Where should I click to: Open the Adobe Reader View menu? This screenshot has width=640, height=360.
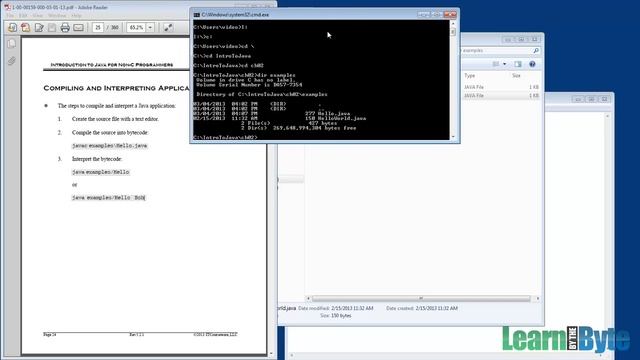pos(38,16)
